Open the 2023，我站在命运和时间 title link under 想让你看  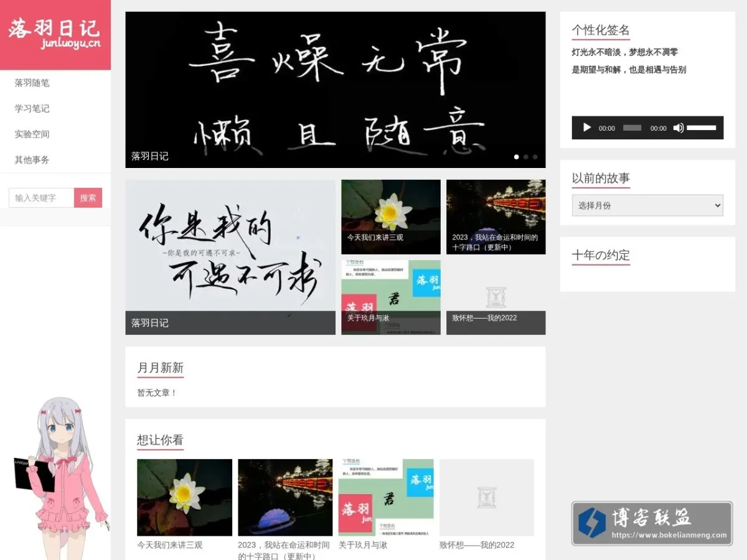coord(284,550)
